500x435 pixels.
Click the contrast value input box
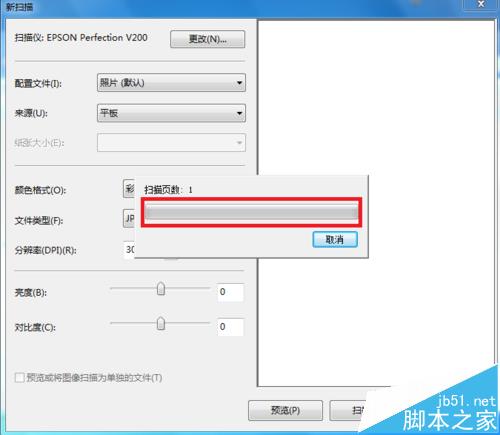pyautogui.click(x=230, y=327)
